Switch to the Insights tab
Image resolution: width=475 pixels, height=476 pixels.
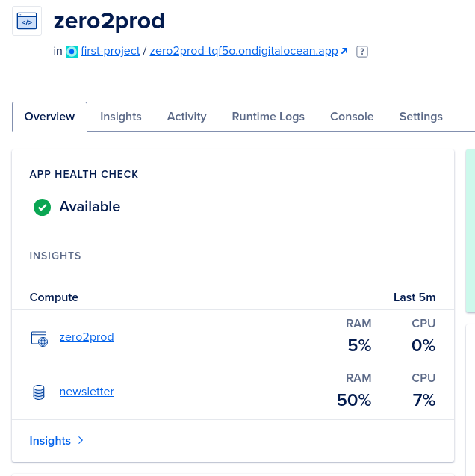pyautogui.click(x=121, y=117)
